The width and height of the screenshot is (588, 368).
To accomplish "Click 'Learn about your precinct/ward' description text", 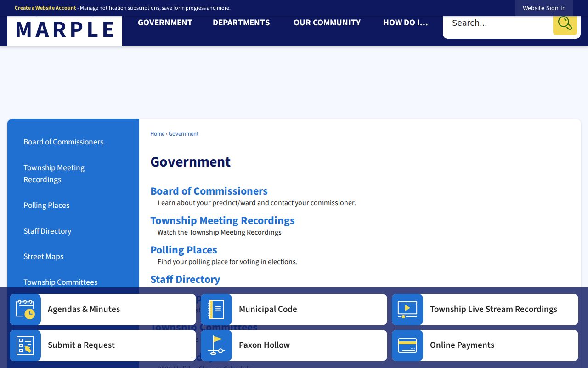I will coord(257,203).
